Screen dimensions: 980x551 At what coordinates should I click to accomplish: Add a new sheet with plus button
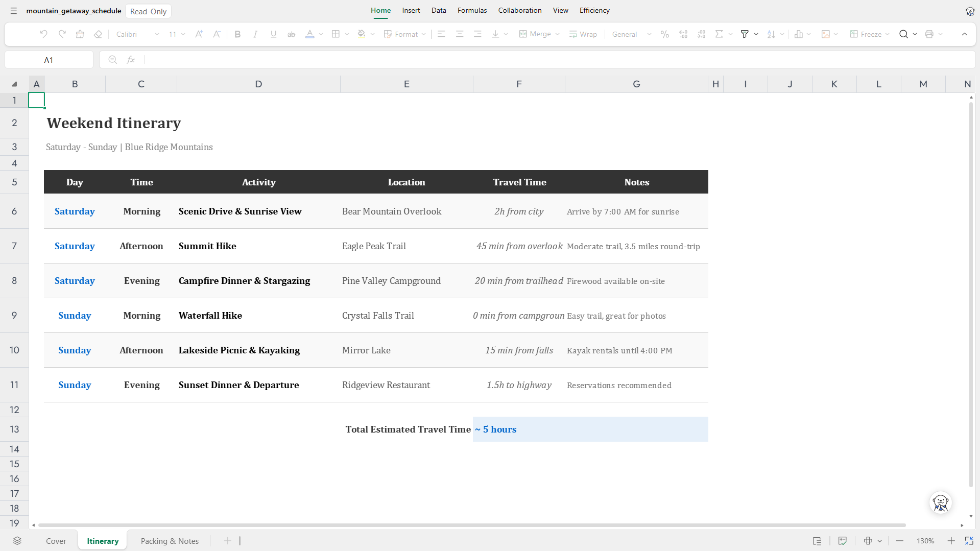click(228, 541)
